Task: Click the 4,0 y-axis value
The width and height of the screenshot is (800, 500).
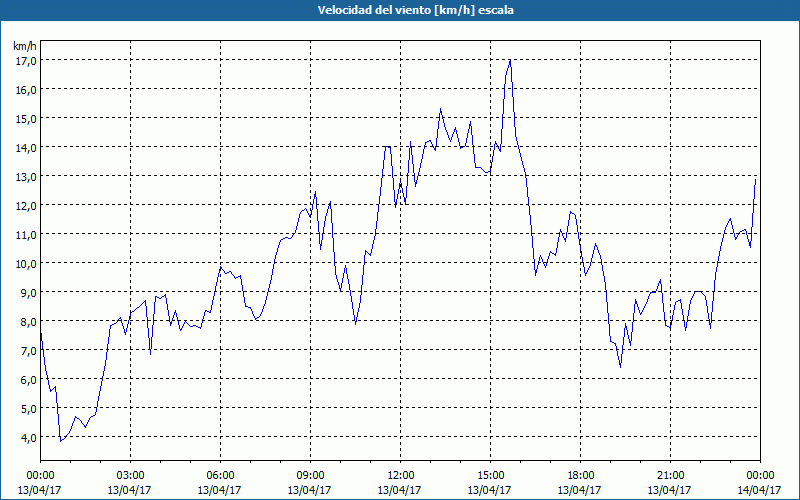Action: [28, 437]
